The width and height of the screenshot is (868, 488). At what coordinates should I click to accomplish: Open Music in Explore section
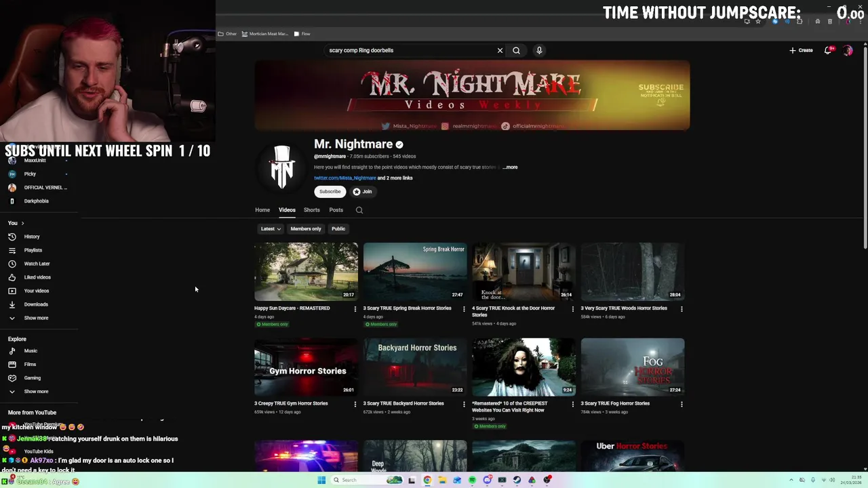coord(31,351)
